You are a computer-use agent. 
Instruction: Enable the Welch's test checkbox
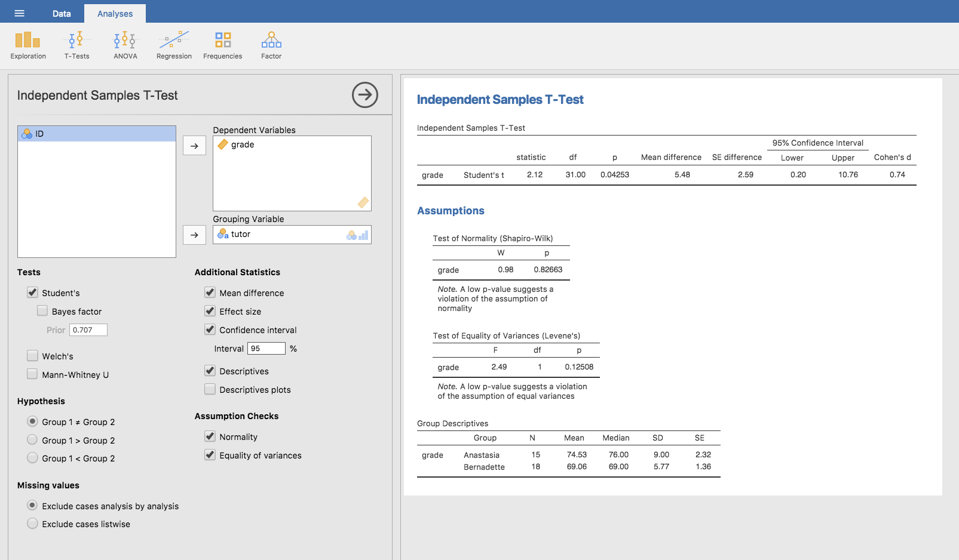click(x=33, y=356)
